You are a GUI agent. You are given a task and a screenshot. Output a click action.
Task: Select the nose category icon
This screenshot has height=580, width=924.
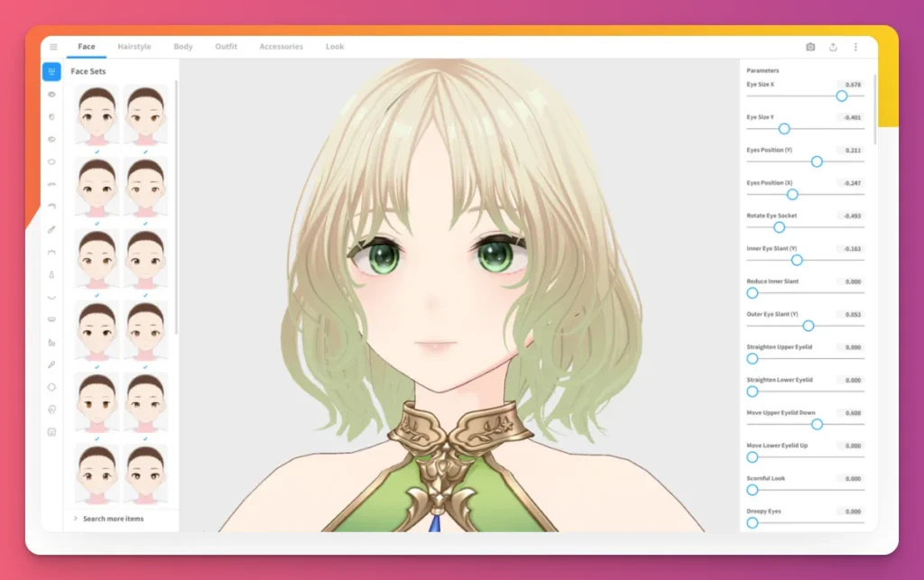click(51, 274)
